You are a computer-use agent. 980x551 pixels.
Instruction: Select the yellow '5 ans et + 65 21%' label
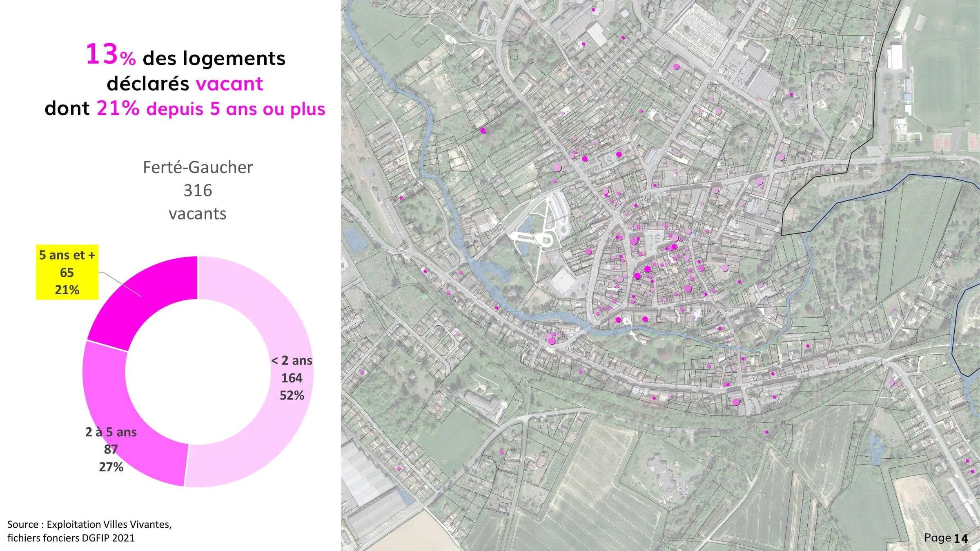tap(67, 272)
